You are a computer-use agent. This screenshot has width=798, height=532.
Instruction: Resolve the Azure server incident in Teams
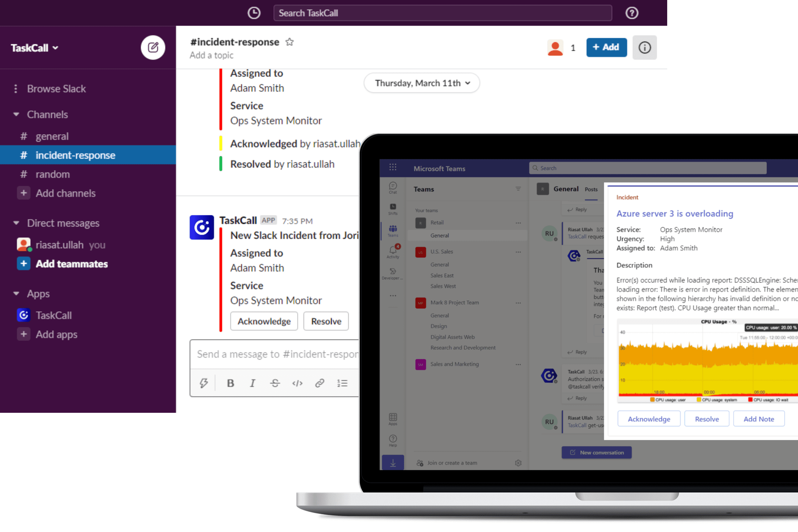point(707,419)
